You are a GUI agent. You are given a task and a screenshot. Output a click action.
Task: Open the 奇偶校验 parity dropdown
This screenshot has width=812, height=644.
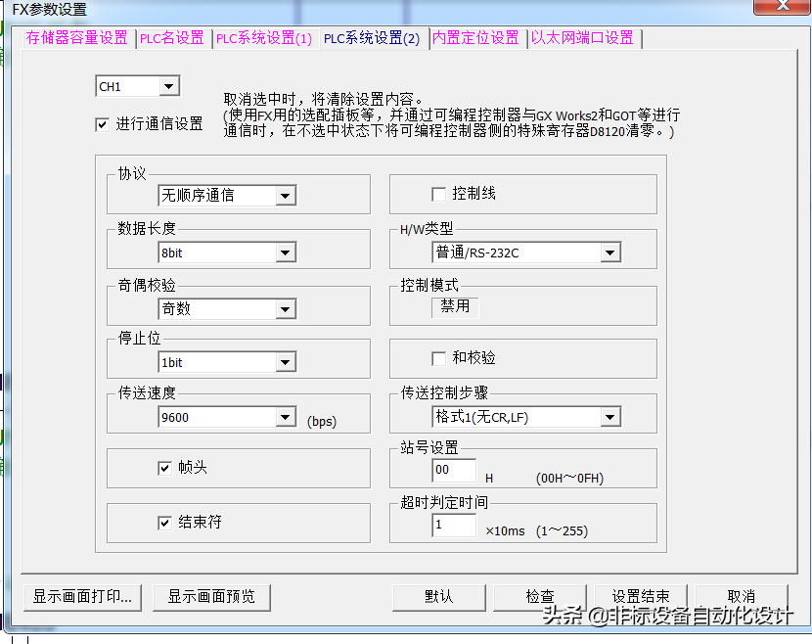pos(285,309)
